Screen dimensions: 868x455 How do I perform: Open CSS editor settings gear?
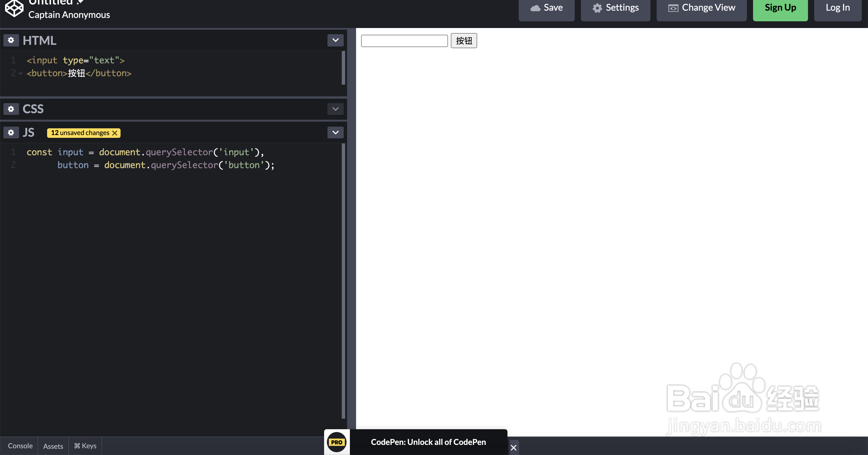(x=11, y=109)
